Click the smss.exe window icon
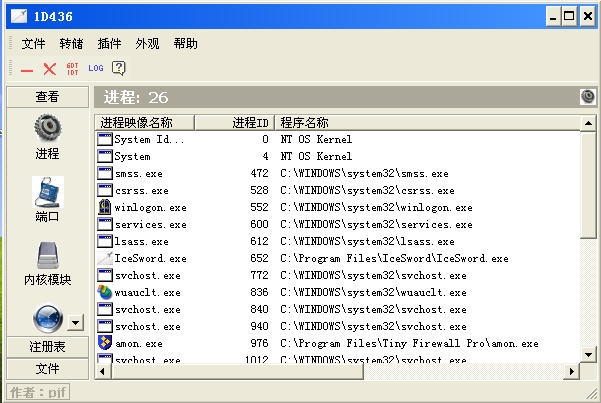 [x=105, y=173]
